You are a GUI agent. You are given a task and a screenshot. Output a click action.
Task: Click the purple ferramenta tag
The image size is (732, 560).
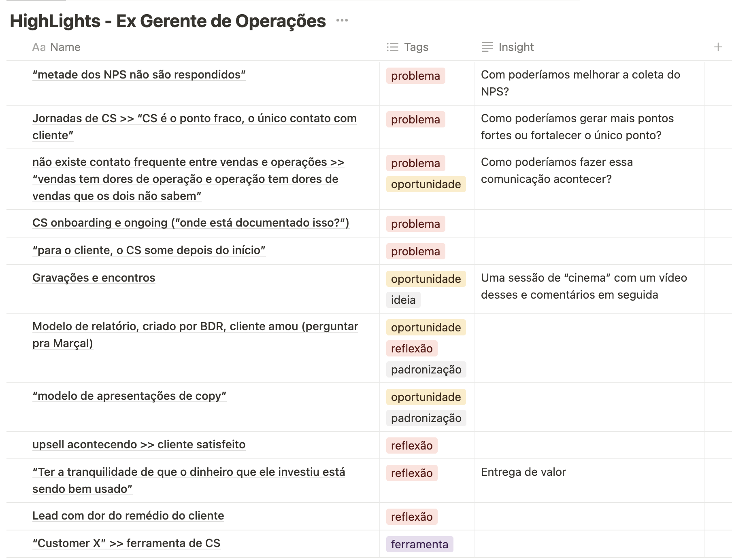pos(419,544)
